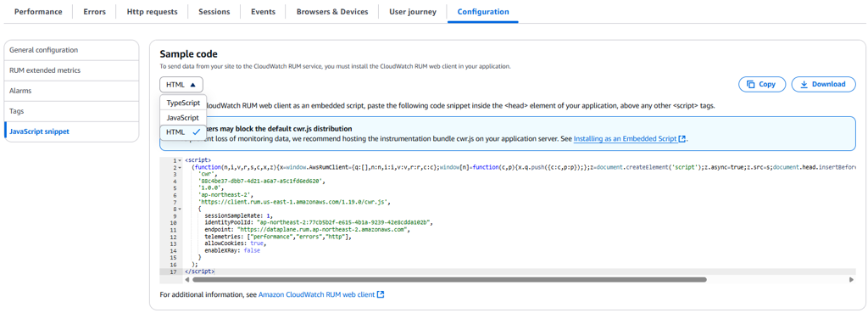Select TypeScript from the language list
The image size is (868, 313).
183,103
